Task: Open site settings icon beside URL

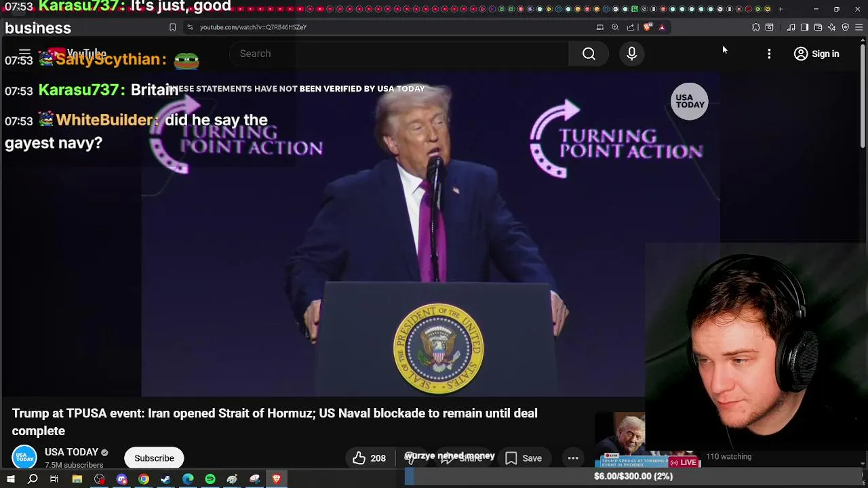Action: coord(190,27)
